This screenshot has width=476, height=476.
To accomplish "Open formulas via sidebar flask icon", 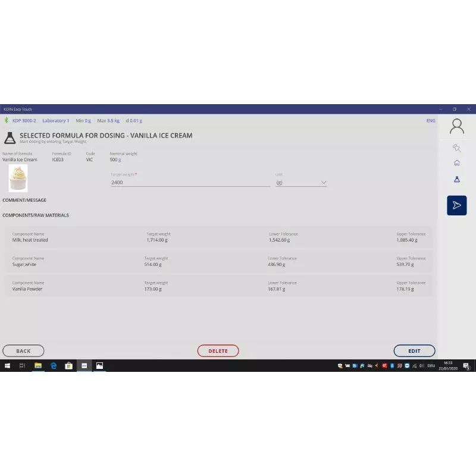I will 456,179.
